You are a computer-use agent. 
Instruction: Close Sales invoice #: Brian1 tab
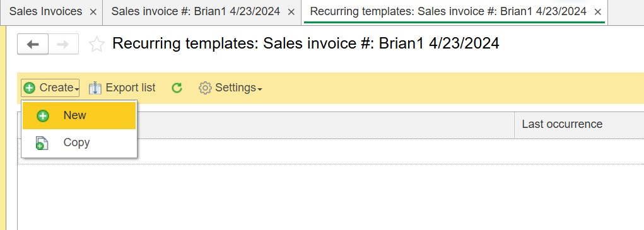[291, 13]
